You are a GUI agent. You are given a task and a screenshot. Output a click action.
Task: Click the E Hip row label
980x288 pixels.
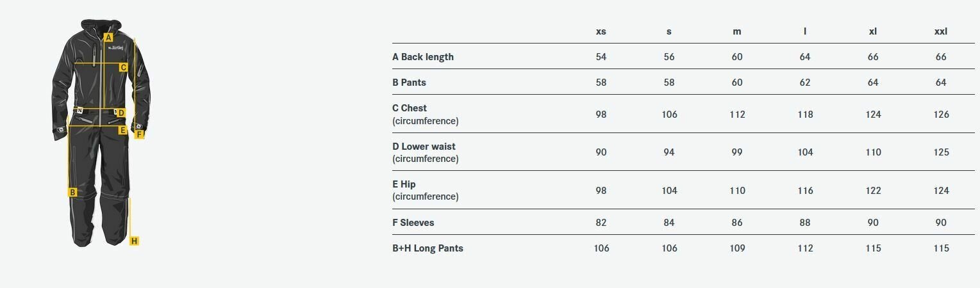(x=426, y=190)
